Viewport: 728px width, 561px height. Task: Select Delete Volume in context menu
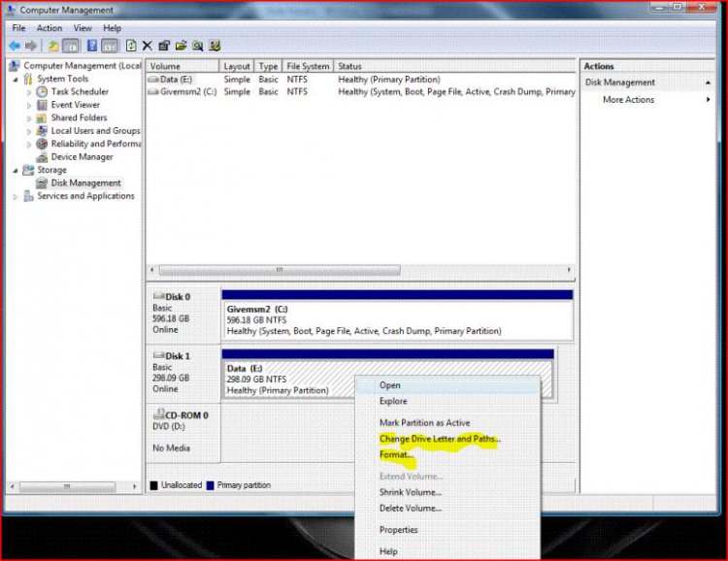447,508
